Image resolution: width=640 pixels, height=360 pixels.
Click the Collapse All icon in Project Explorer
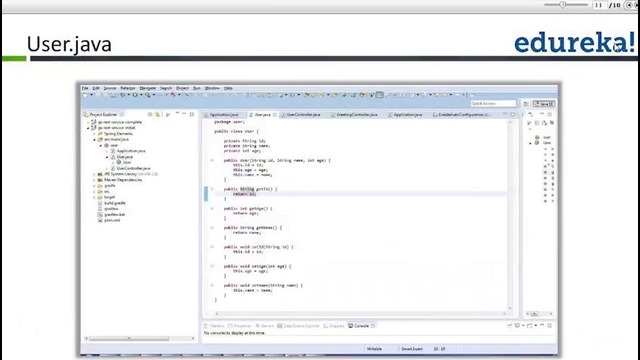150,115
